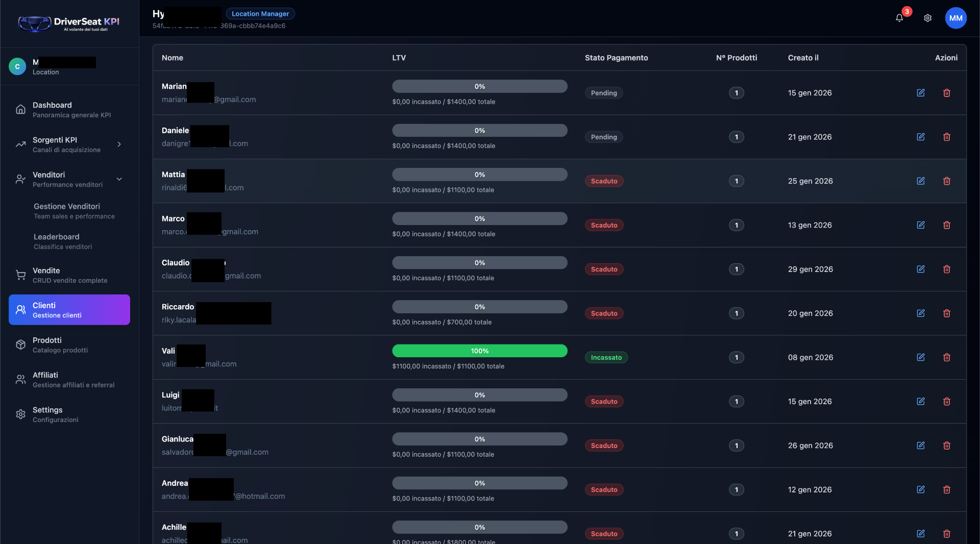The image size is (980, 544).
Task: Collapse the Clienti navigation item
Action: (69, 310)
